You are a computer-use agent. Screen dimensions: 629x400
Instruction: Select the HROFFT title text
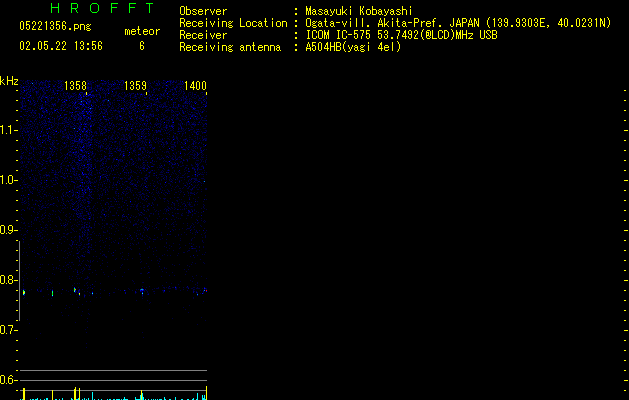pyautogui.click(x=102, y=8)
